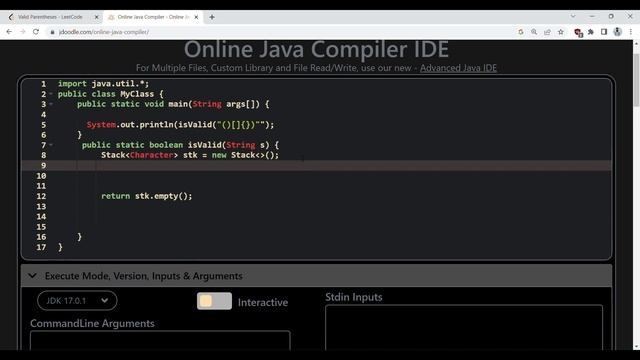Open a new tab with the plus button
This screenshot has height=360, width=640.
[x=212, y=17]
